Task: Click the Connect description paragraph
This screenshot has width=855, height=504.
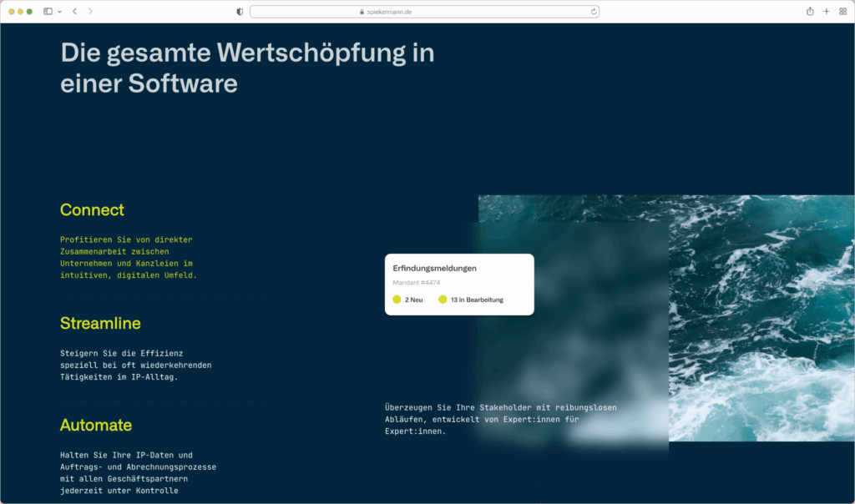Action: (x=128, y=257)
